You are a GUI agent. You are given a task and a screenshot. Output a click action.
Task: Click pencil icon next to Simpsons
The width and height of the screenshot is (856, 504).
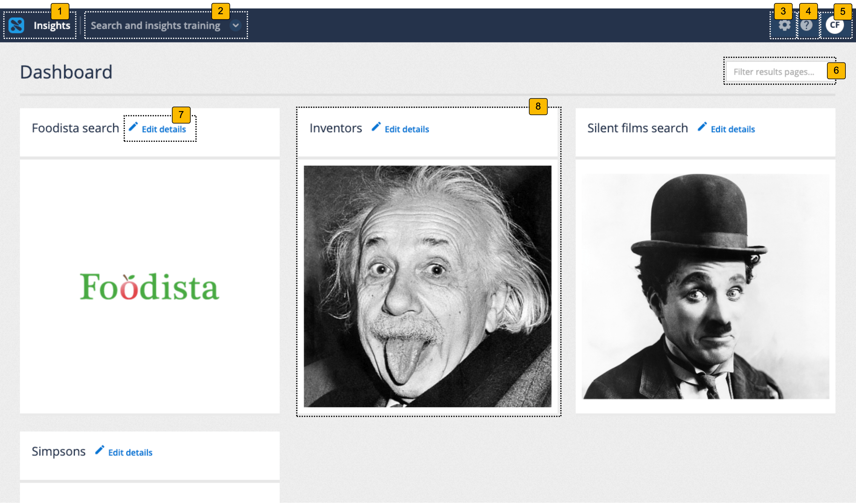tap(100, 450)
